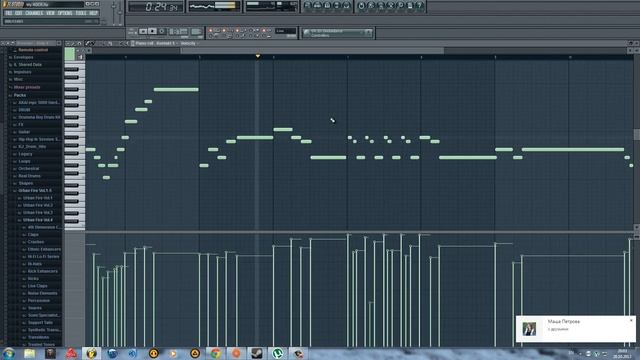Open the OPTIONS menu
The height and width of the screenshot is (360, 640).
click(x=65, y=13)
